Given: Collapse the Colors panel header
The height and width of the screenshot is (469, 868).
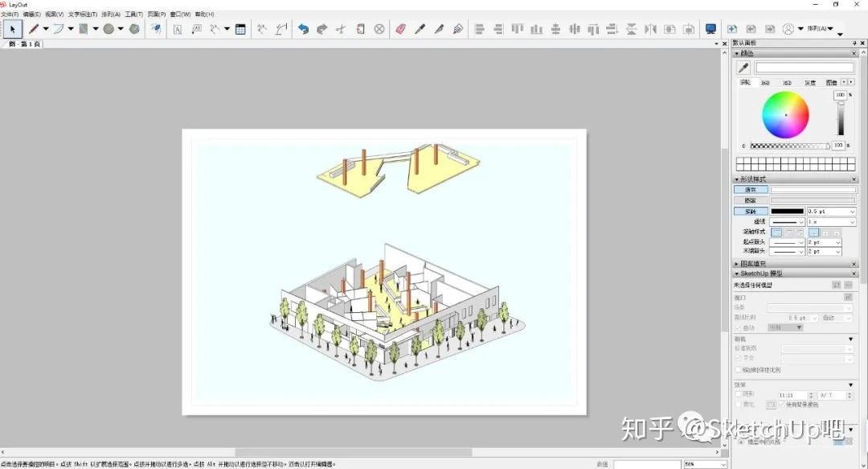Looking at the screenshot, I should 737,53.
